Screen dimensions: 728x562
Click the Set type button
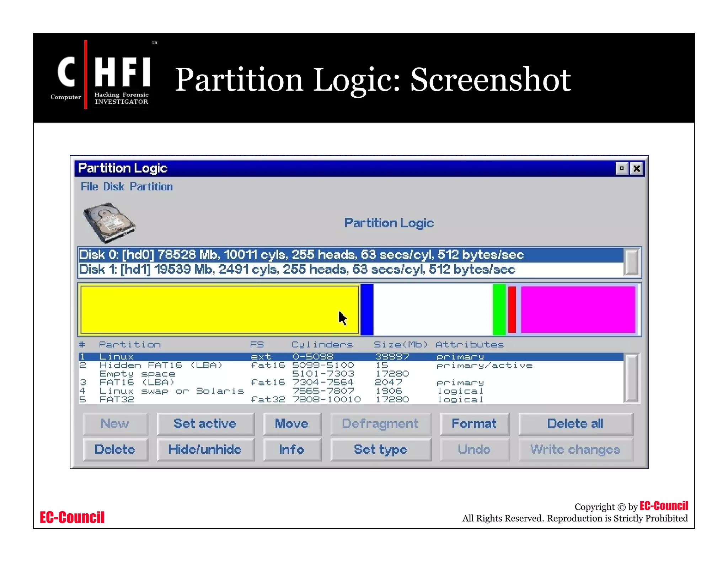click(x=380, y=450)
